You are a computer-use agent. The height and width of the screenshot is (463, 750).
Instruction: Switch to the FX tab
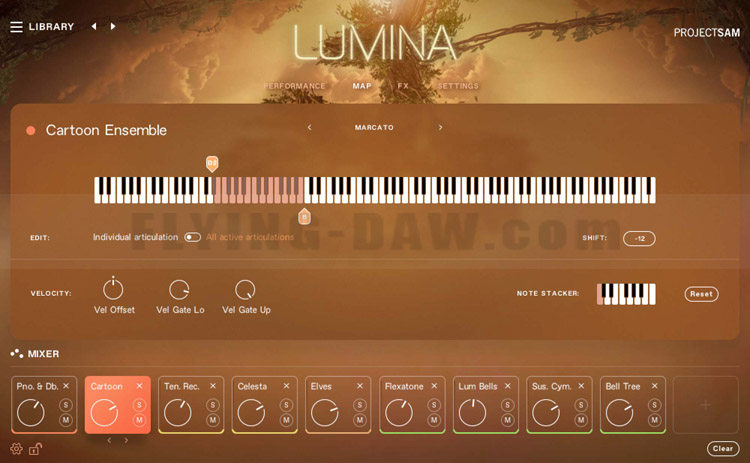click(403, 86)
